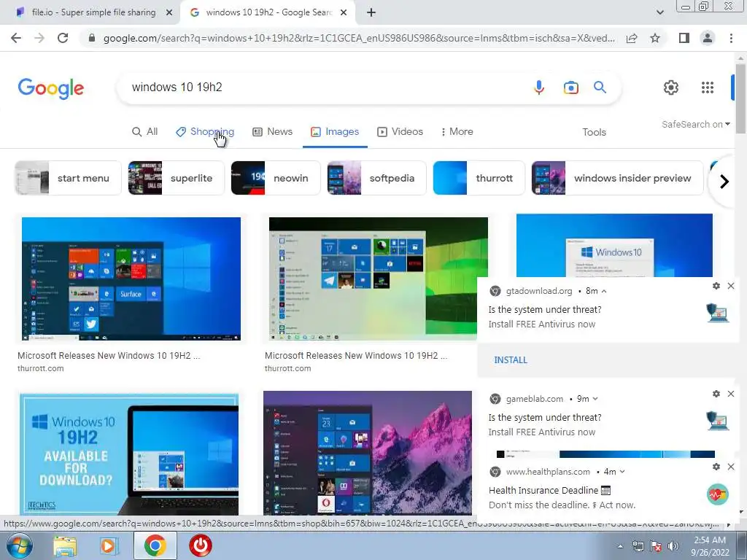
Task: Open Google quick settings gear
Action: pyautogui.click(x=671, y=87)
